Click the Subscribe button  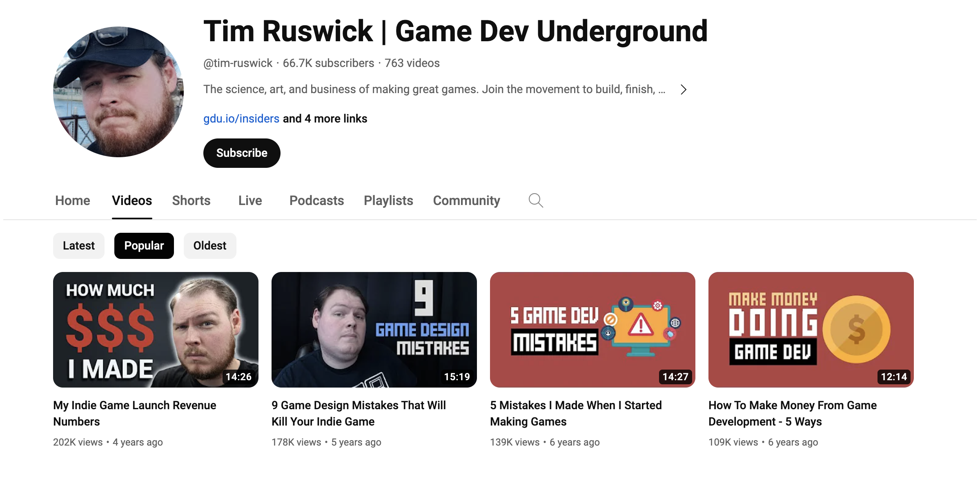[x=241, y=153]
